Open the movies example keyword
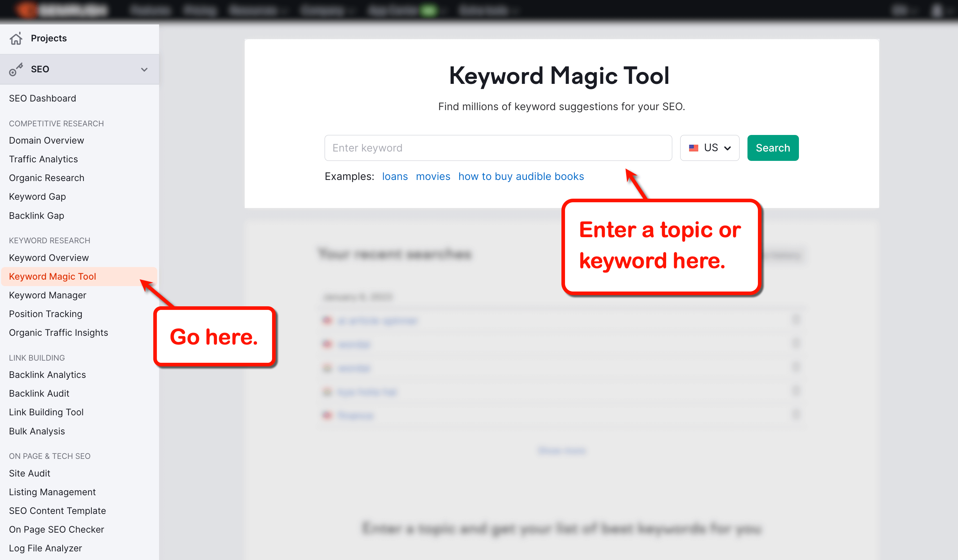This screenshot has height=560, width=958. (433, 176)
